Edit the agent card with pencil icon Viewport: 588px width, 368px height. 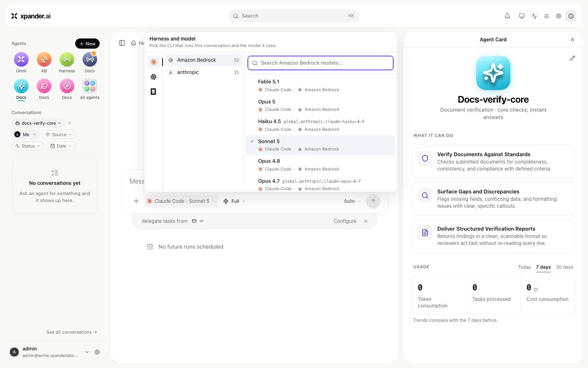[x=572, y=58]
